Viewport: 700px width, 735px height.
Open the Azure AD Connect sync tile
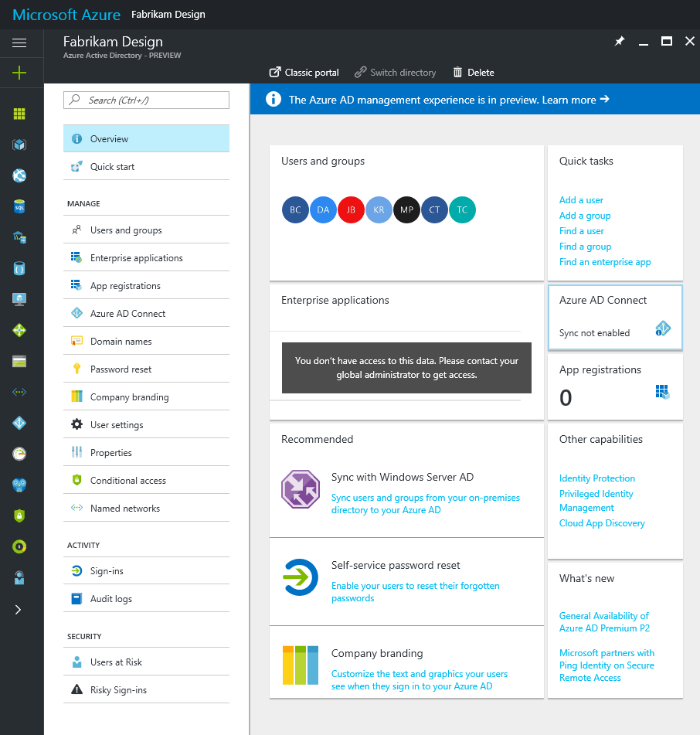click(x=615, y=318)
